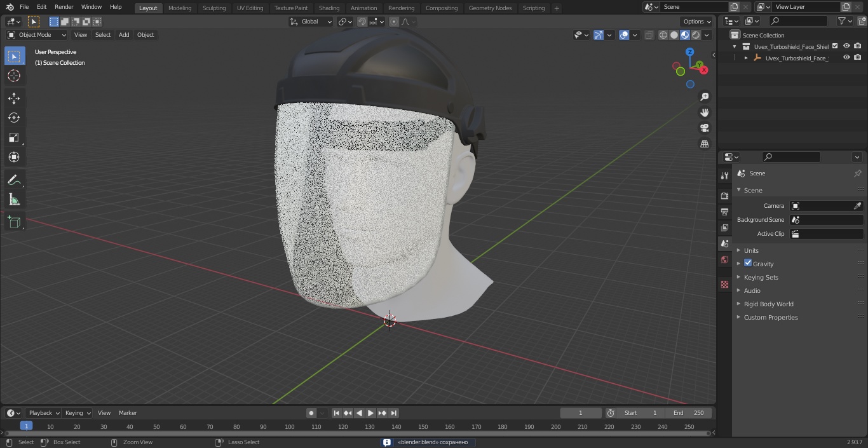Click the End frame field
This screenshot has height=448, width=868.
tap(689, 413)
